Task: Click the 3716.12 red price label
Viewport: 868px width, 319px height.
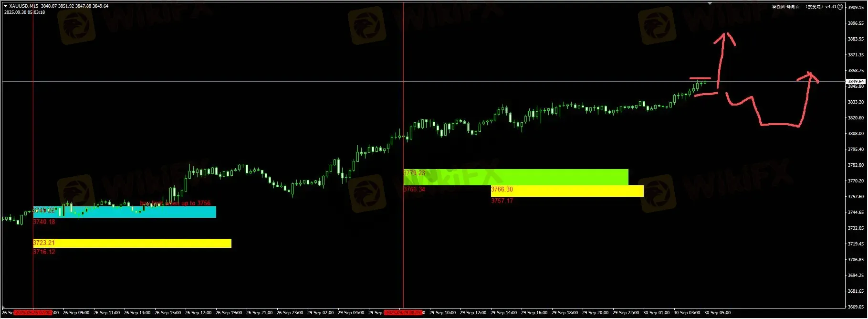Action: 44,252
